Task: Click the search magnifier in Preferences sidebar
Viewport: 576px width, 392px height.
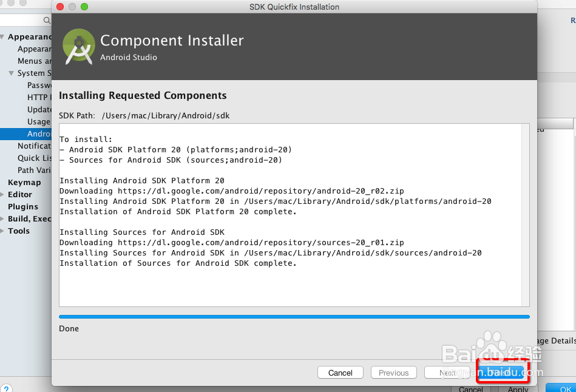Action: 47,20
